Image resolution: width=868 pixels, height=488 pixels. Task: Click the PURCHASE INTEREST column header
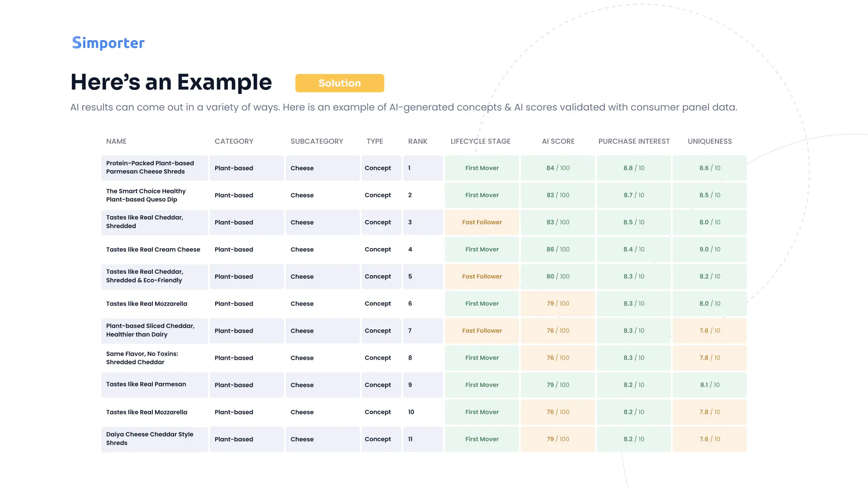pyautogui.click(x=634, y=141)
